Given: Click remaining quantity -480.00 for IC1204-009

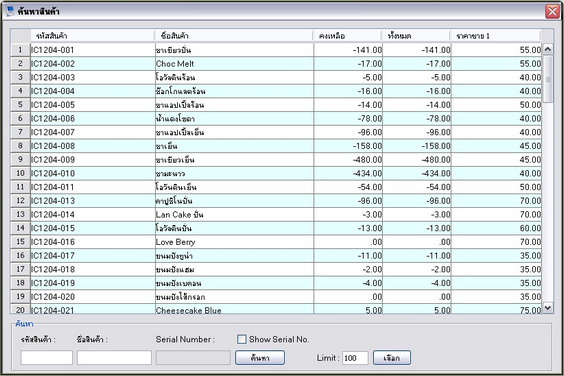Looking at the screenshot, I should (x=367, y=159).
